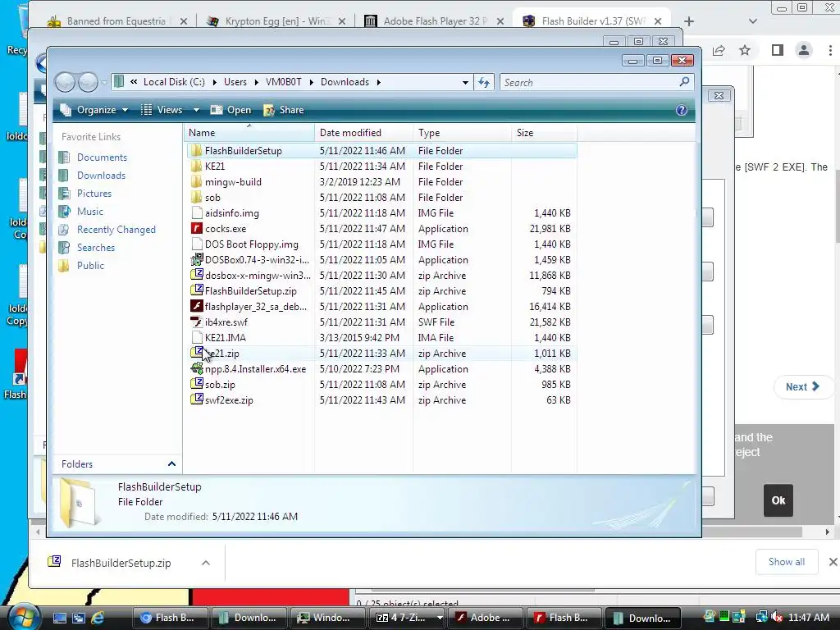Launch Internet Explorer from quick launch
This screenshot has height=630, width=840.
(x=98, y=618)
